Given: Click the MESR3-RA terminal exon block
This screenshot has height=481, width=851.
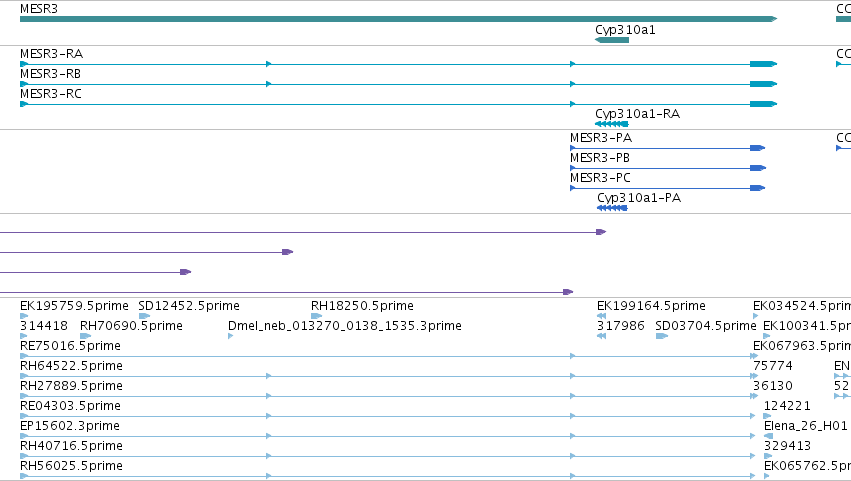Looking at the screenshot, I should (x=764, y=64).
